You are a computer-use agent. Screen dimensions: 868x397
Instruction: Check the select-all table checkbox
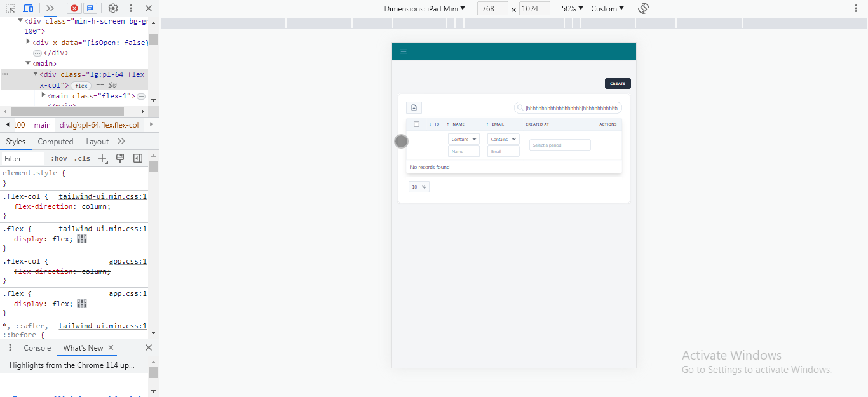click(x=416, y=124)
